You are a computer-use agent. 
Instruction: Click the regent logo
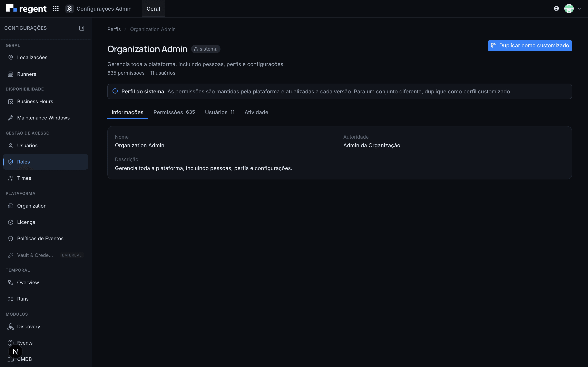pos(26,9)
